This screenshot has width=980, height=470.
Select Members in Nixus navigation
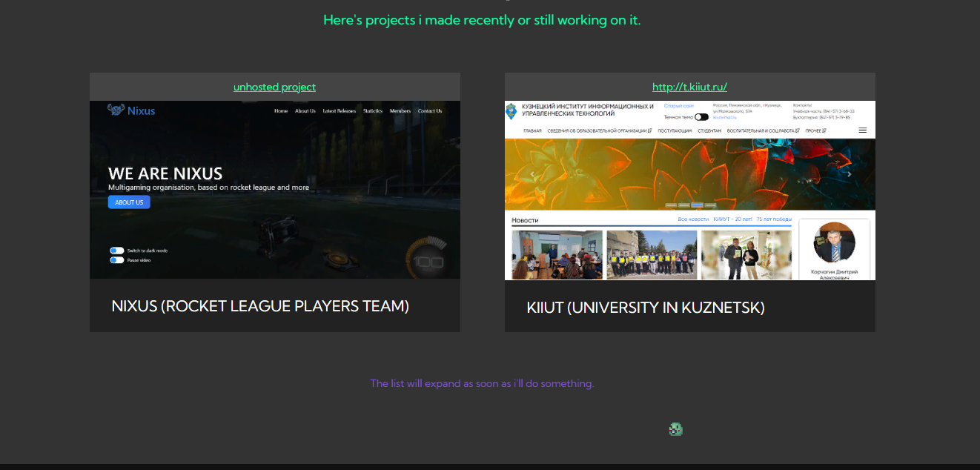pyautogui.click(x=400, y=111)
